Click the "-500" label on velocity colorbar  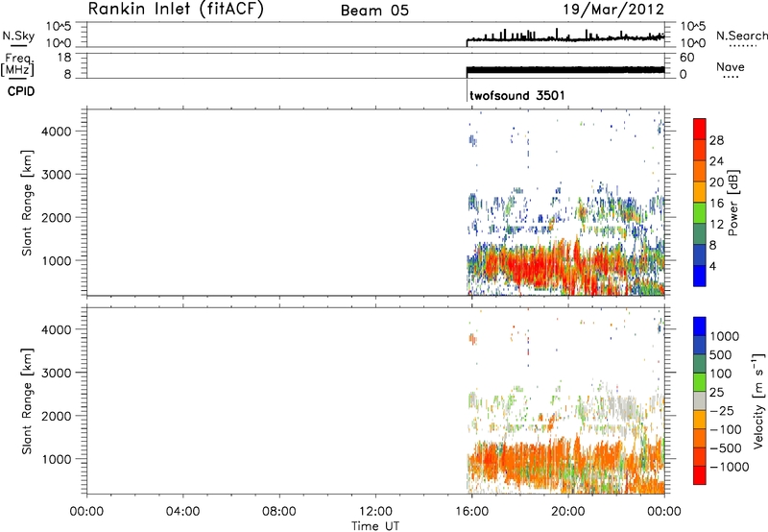coord(726,448)
